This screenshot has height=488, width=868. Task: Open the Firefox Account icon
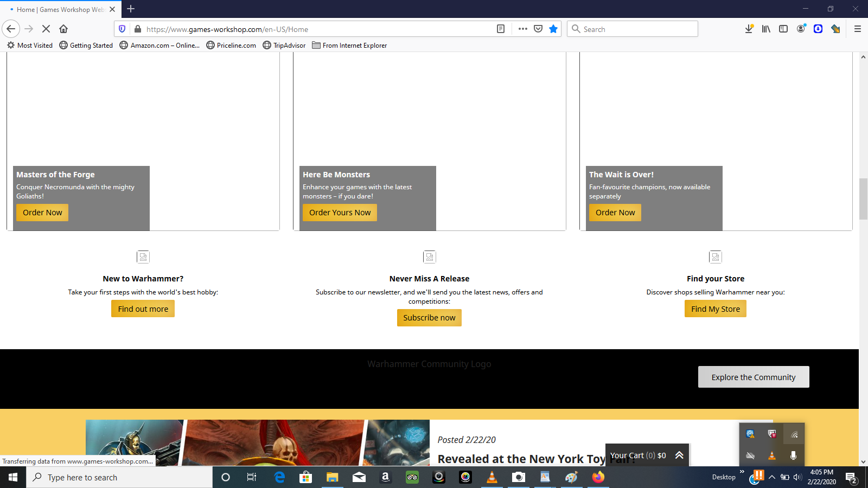point(801,29)
